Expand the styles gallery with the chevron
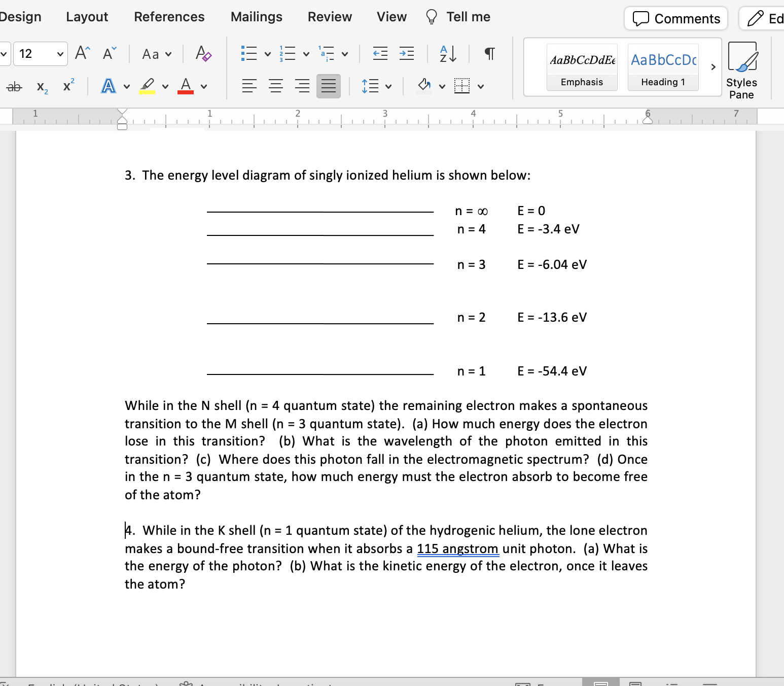Image resolution: width=784 pixels, height=686 pixels. (713, 67)
